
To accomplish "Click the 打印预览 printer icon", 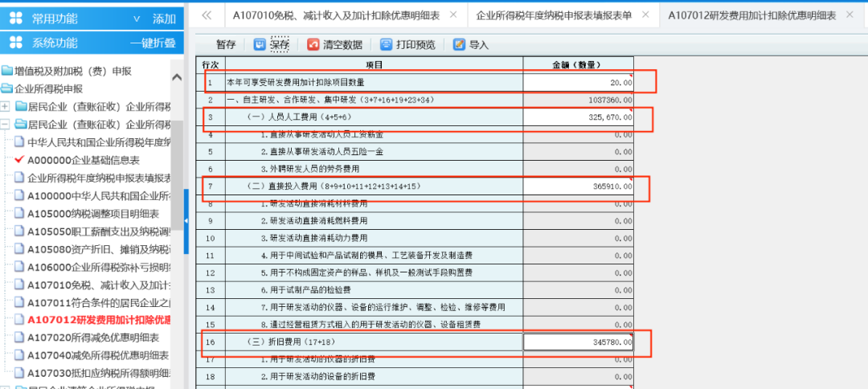I will tap(386, 45).
